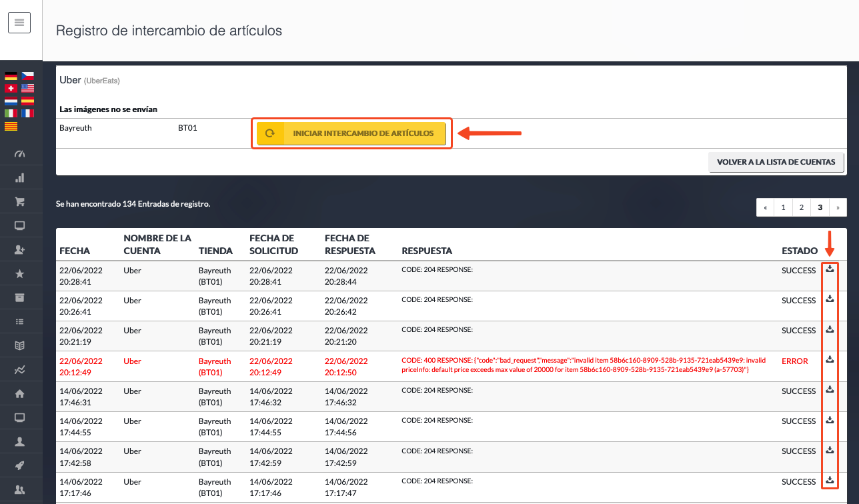The width and height of the screenshot is (859, 504).
Task: Open the dashboard gauge sidebar icon
Action: [x=19, y=154]
